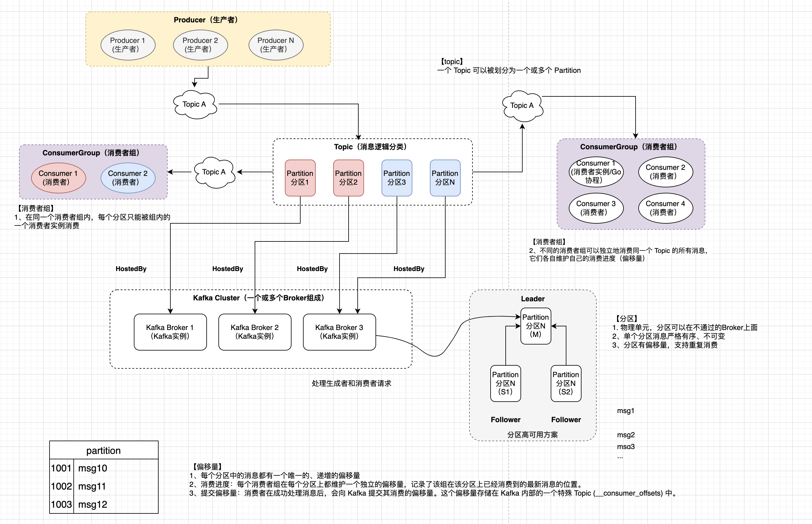Image resolution: width=812 pixels, height=524 pixels.
Task: Click the 【消费者组】 note starting with 2、
Action: pos(619,251)
